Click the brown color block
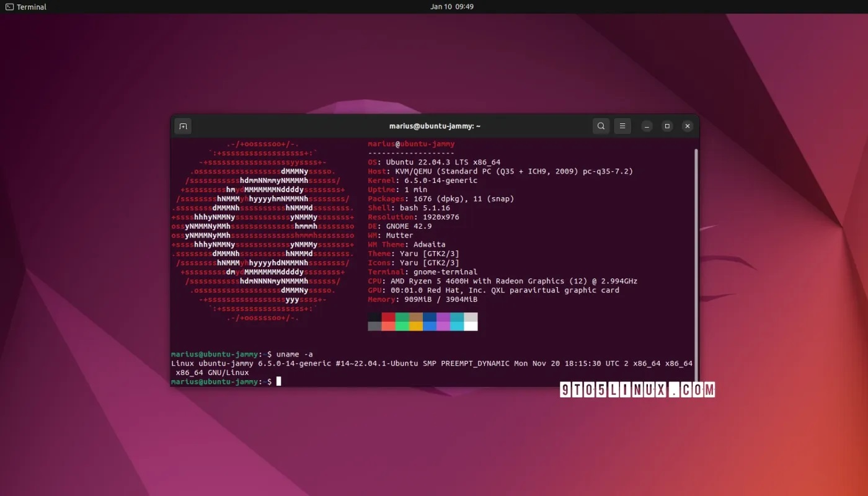 (415, 317)
